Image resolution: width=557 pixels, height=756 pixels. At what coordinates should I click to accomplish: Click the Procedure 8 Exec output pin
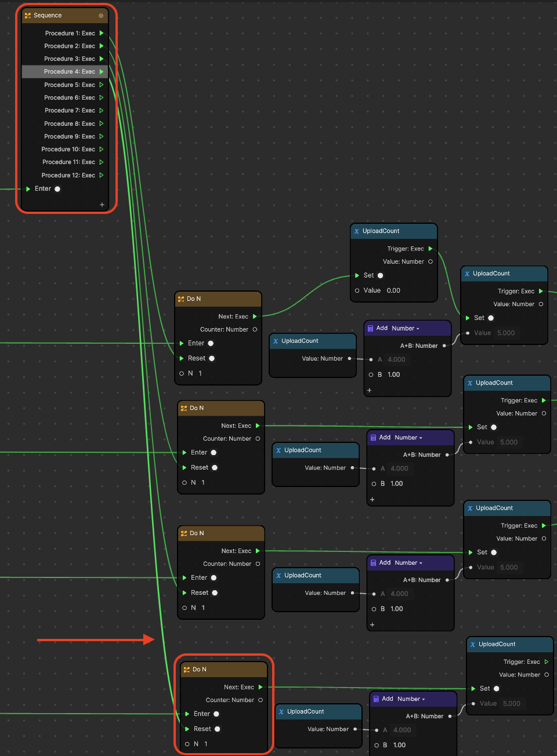(102, 123)
